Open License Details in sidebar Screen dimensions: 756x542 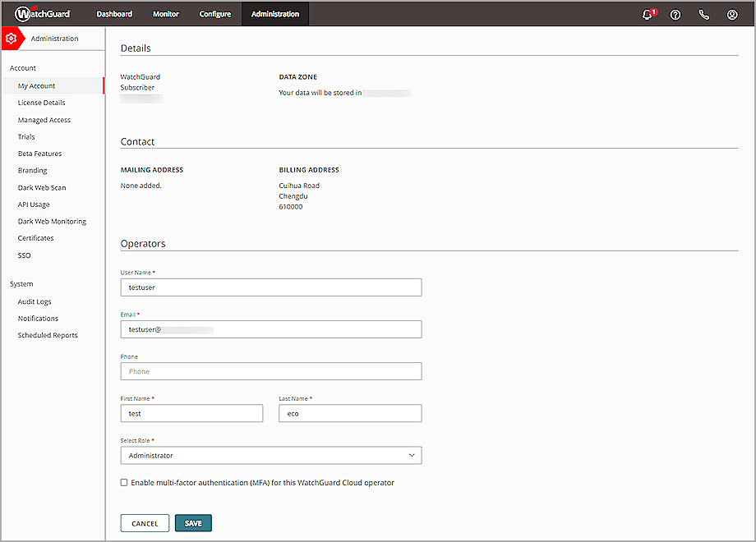(41, 103)
